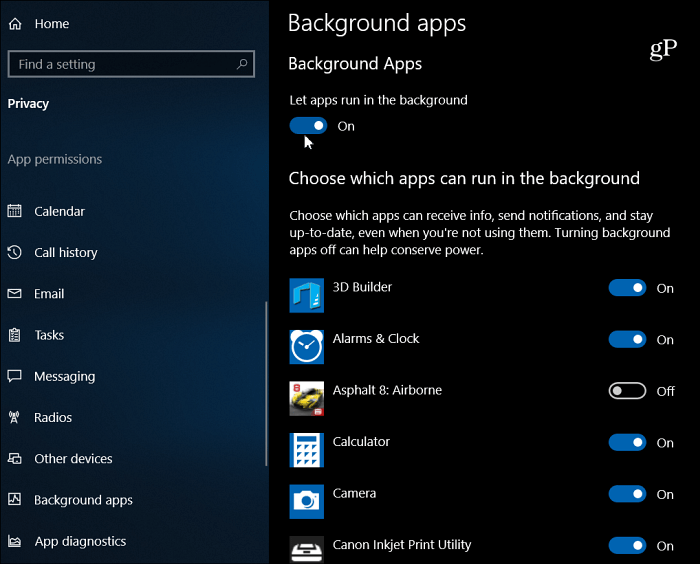Disable Canon Inkjet Print Utility toggle
Viewport: 700px width, 564px height.
pos(627,546)
